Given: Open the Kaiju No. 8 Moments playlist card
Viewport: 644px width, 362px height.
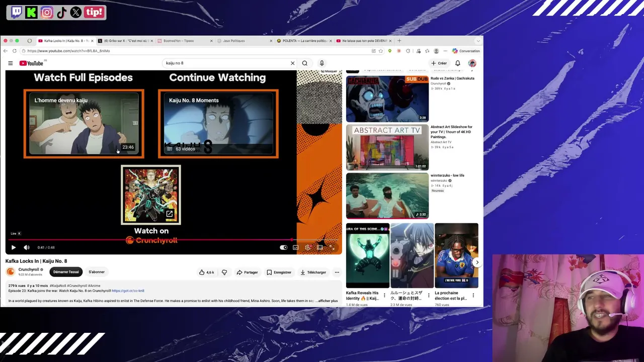Looking at the screenshot, I should (218, 124).
